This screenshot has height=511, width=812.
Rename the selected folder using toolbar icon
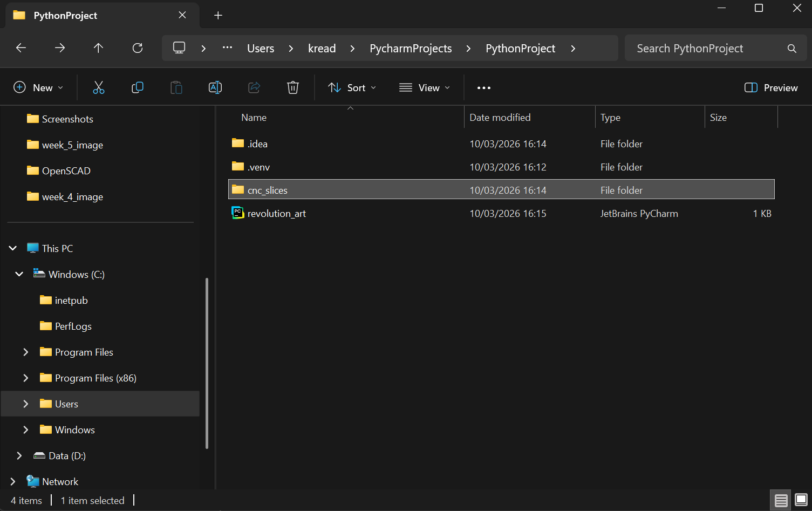(x=215, y=87)
